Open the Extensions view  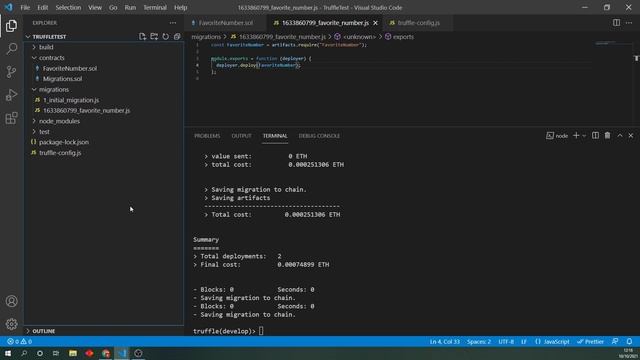pos(11,118)
